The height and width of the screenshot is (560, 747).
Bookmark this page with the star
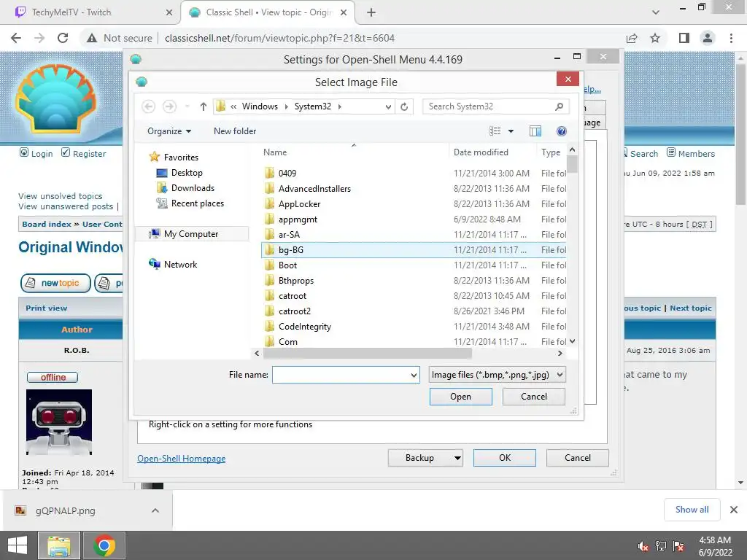(x=656, y=38)
